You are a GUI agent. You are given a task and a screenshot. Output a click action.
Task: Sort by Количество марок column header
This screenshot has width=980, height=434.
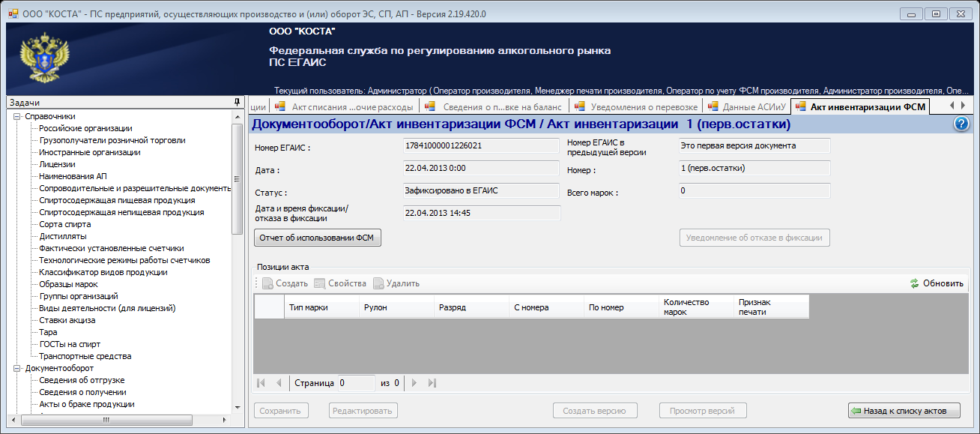pos(696,307)
